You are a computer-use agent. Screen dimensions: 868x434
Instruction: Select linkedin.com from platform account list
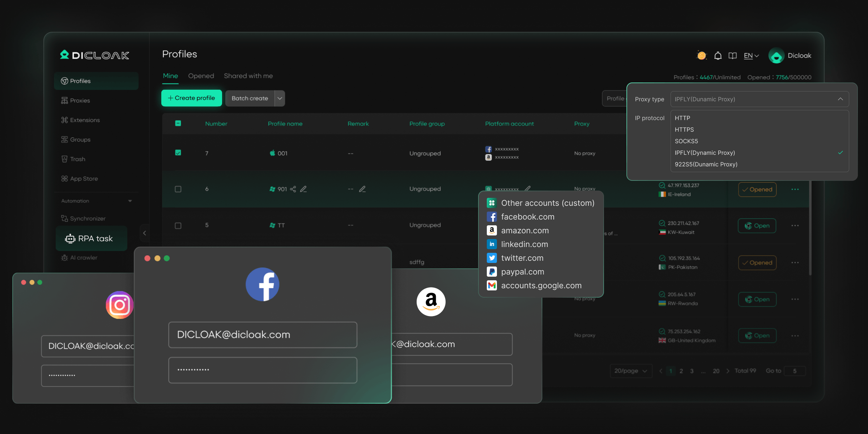click(525, 244)
